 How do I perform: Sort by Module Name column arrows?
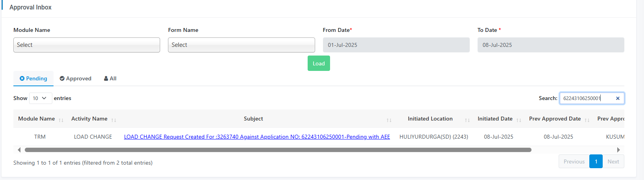click(61, 120)
